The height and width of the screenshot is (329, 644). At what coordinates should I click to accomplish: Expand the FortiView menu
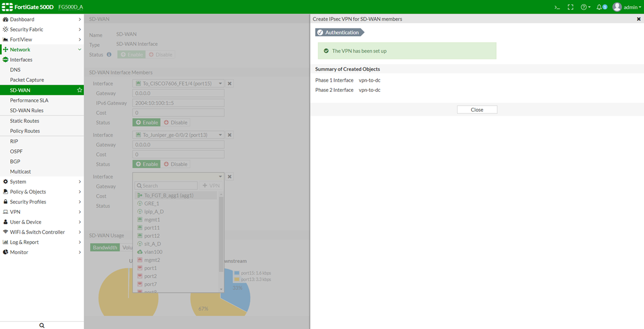point(42,40)
